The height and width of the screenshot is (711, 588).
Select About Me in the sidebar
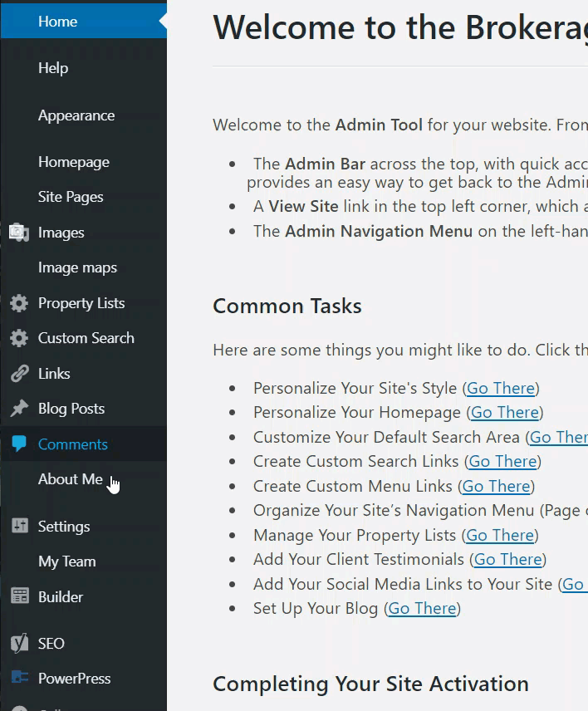click(71, 479)
